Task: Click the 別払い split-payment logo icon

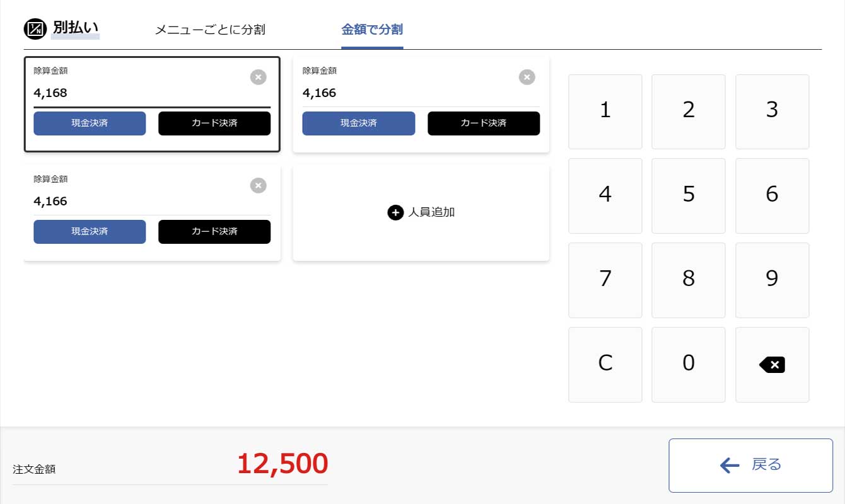Action: 35,29
